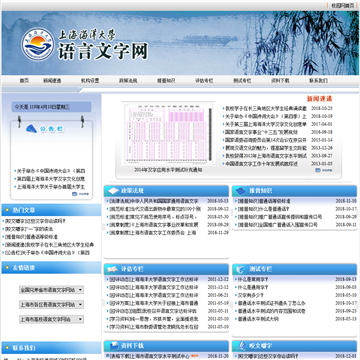
Task: Open 测试专栏 item 什么是通用字？
Action: pyautogui.click(x=253, y=287)
